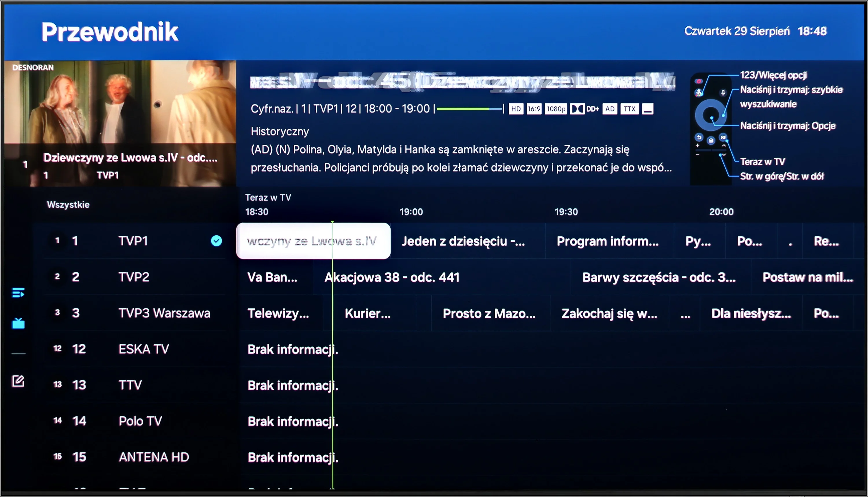Open Re... programme cell on TVP1
The height and width of the screenshot is (497, 868).
pyautogui.click(x=828, y=241)
